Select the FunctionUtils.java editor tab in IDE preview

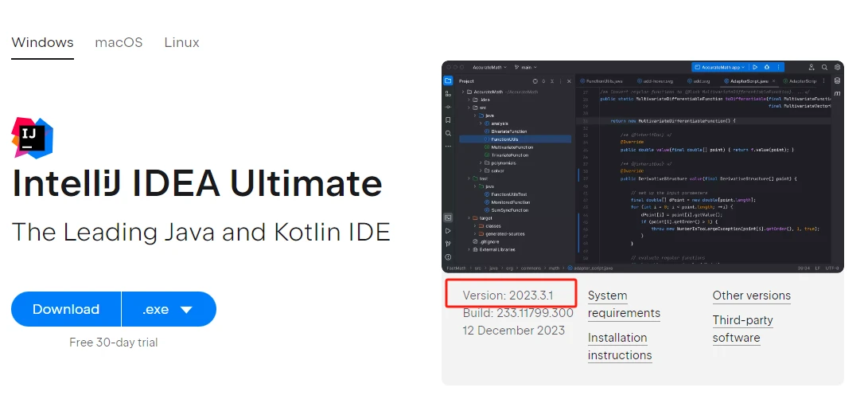point(601,81)
